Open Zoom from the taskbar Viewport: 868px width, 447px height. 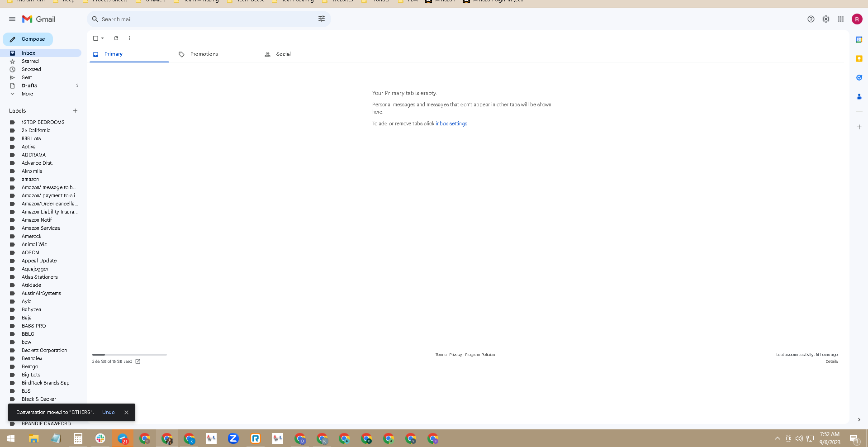pyautogui.click(x=233, y=438)
